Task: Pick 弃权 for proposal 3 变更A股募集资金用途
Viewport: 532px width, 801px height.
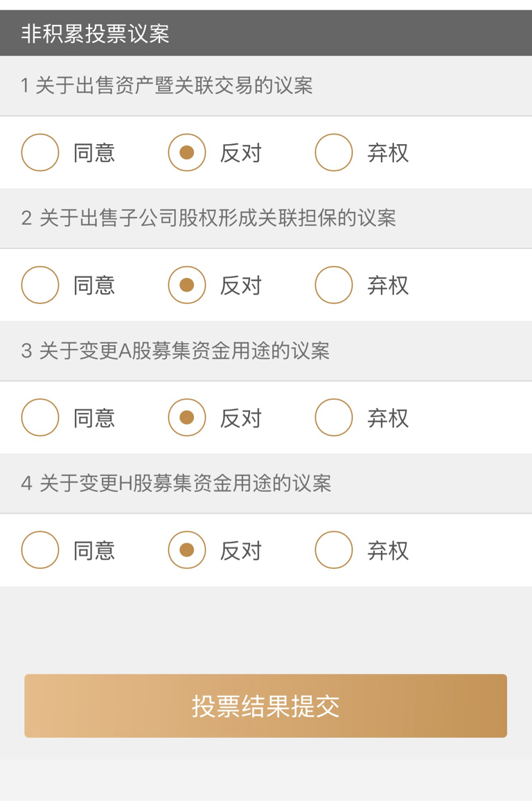Action: [x=334, y=417]
